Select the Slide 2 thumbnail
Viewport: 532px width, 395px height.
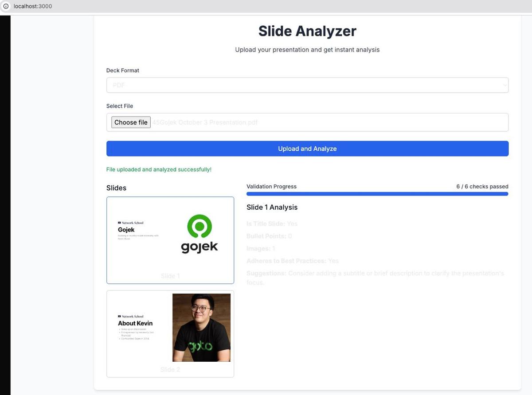pyautogui.click(x=170, y=334)
